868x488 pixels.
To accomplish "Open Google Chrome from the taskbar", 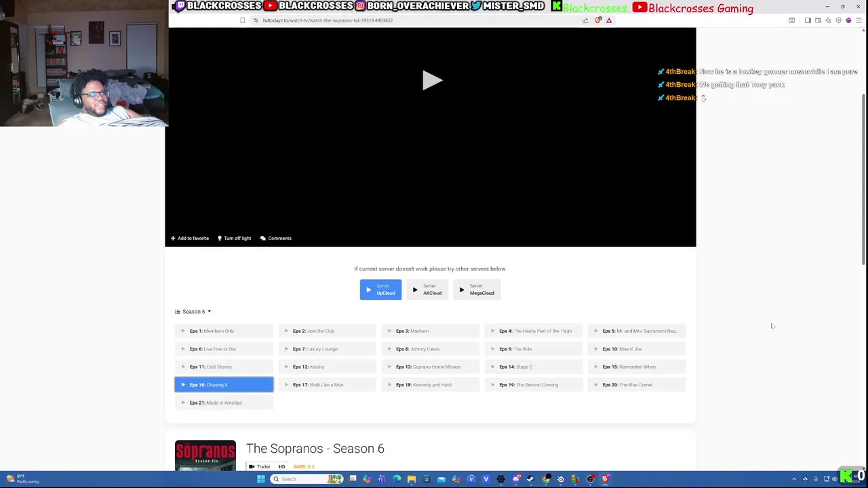I will pos(546,479).
